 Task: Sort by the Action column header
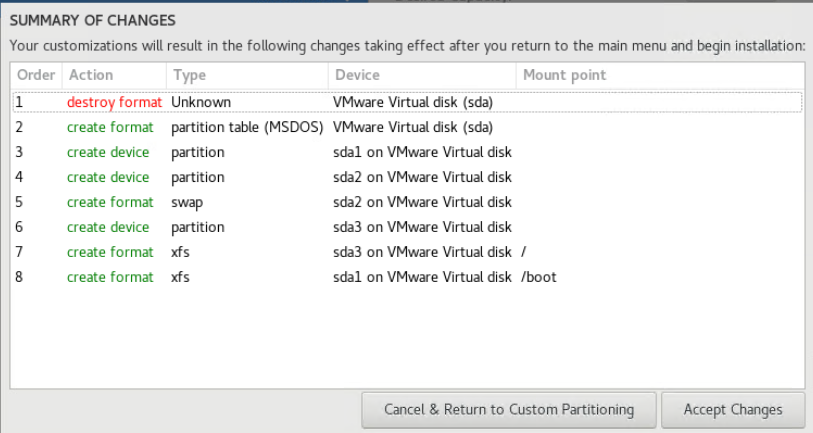click(x=91, y=75)
